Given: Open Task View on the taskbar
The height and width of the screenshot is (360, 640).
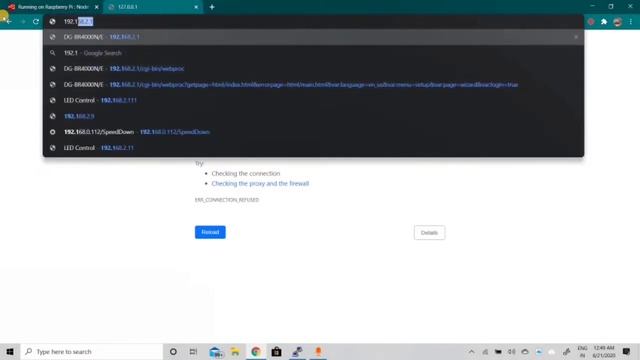Looking at the screenshot, I should pos(193,351).
